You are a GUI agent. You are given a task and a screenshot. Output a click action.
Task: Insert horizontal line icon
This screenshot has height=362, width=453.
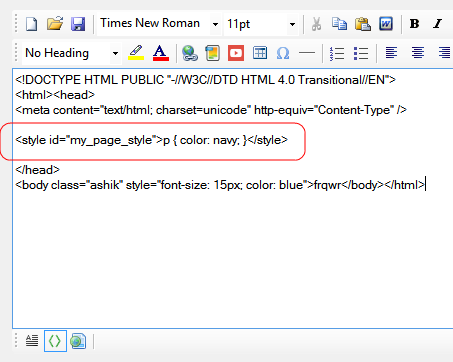coord(307,53)
